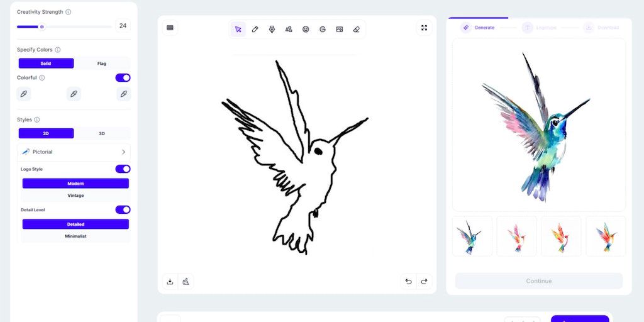Viewport: 644px width, 322px height.
Task: Toggle the Logo Style switch
Action: click(123, 169)
